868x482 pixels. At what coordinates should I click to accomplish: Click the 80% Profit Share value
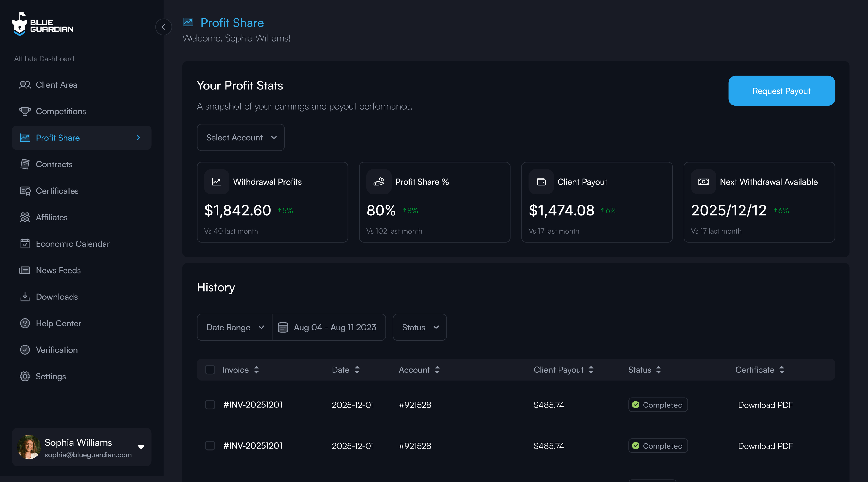381,210
